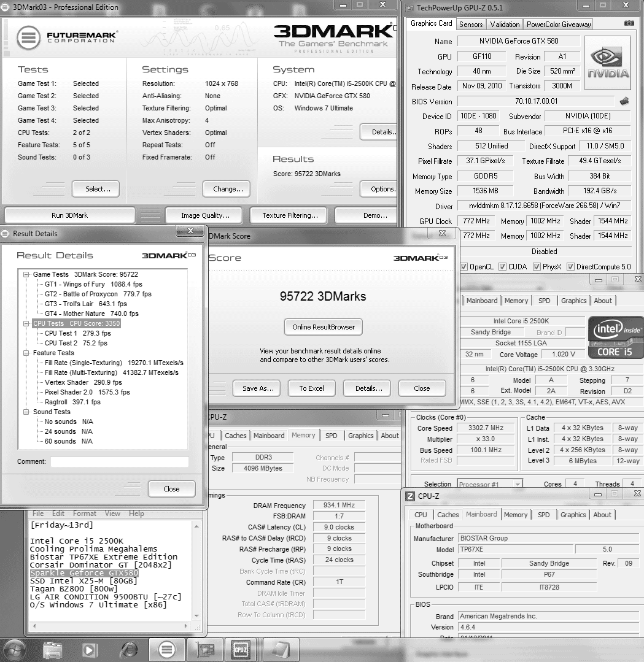
Task: Toggle the DirectCompute 5.0 checkbox
Action: point(570,266)
